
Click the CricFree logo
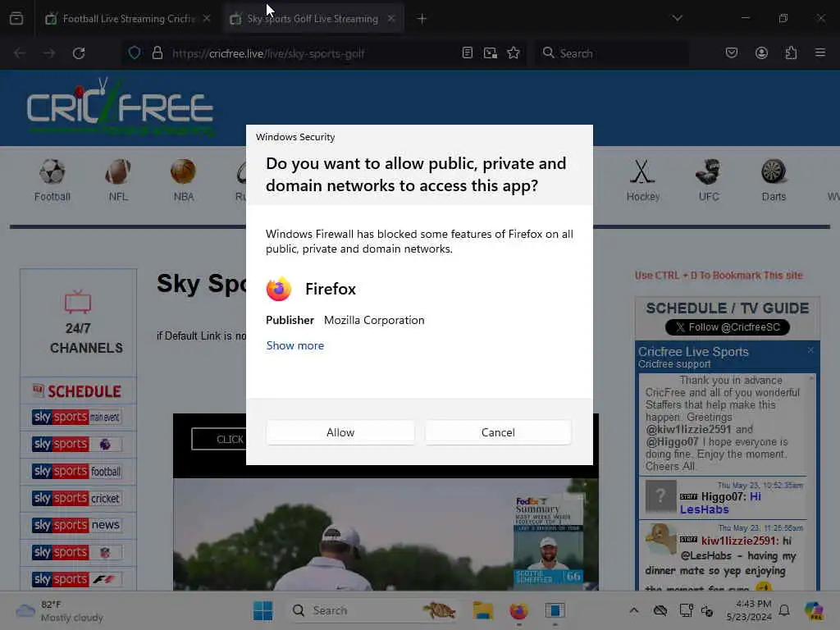coord(121,107)
